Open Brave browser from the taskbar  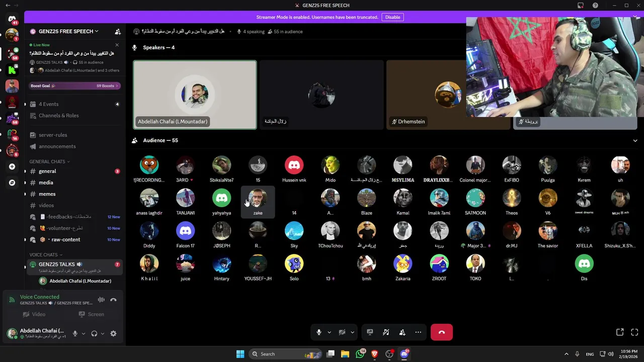click(374, 354)
